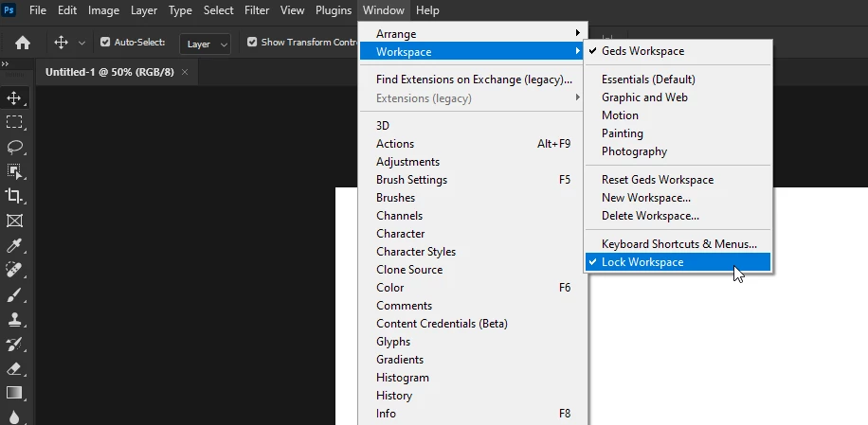Open the Edit menu

coord(67,10)
